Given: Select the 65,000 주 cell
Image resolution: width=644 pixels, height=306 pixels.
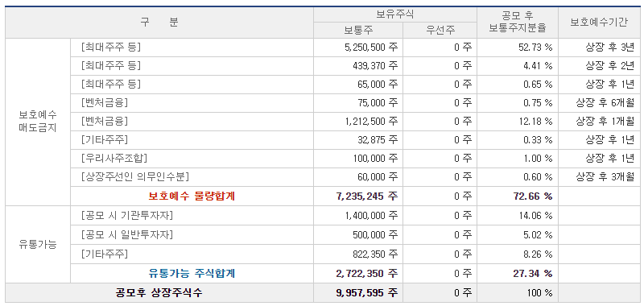Looking at the screenshot, I should [378, 85].
